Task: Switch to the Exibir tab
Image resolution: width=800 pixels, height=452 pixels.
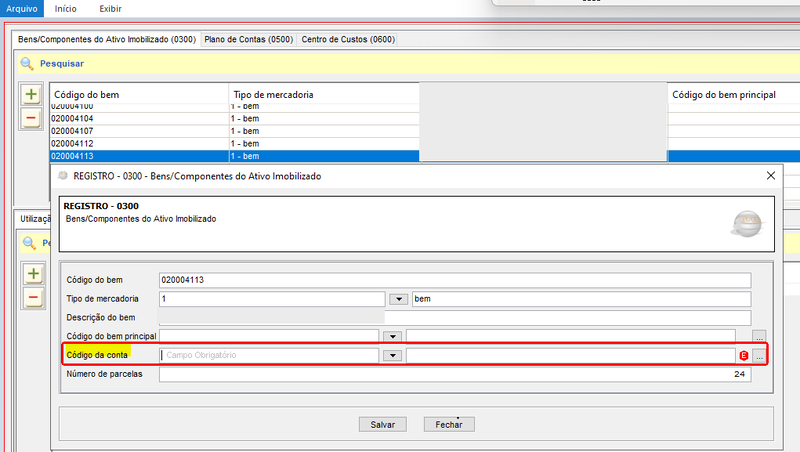Action: coord(110,9)
